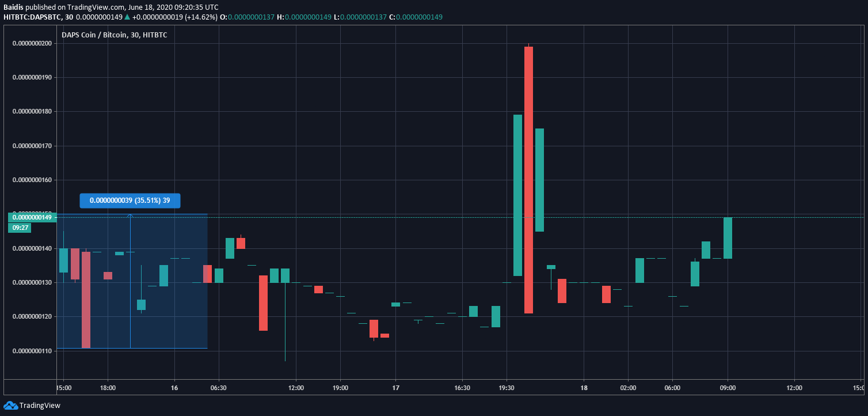Select the tall green candle topping at 0.0000000179
Viewport: 868px width, 416px height.
click(x=517, y=195)
